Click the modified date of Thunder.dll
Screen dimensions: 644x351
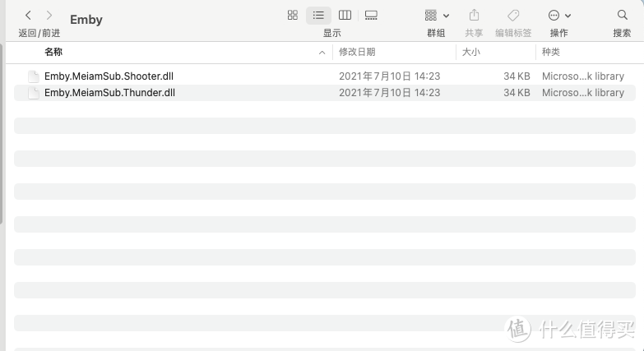389,93
